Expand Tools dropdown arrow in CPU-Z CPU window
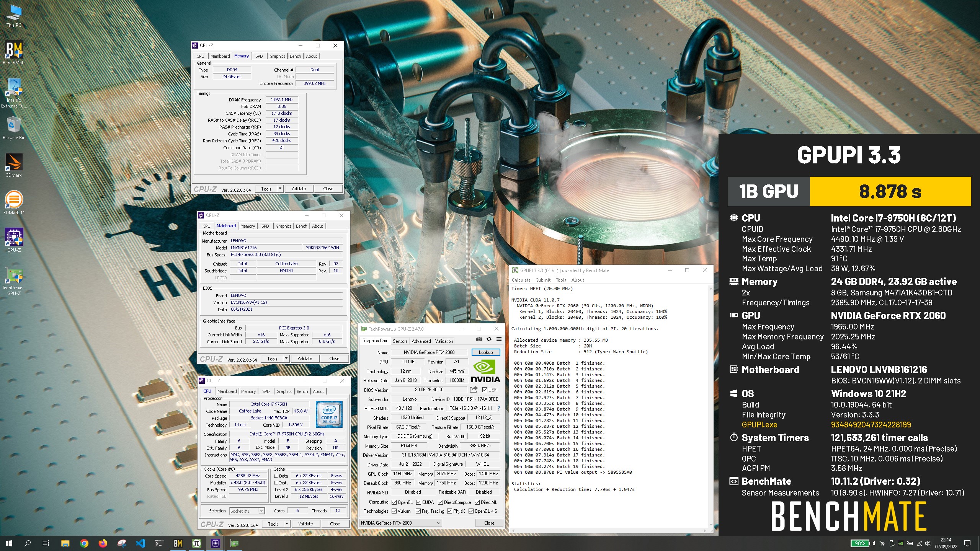This screenshot has width=980, height=551. point(287,523)
